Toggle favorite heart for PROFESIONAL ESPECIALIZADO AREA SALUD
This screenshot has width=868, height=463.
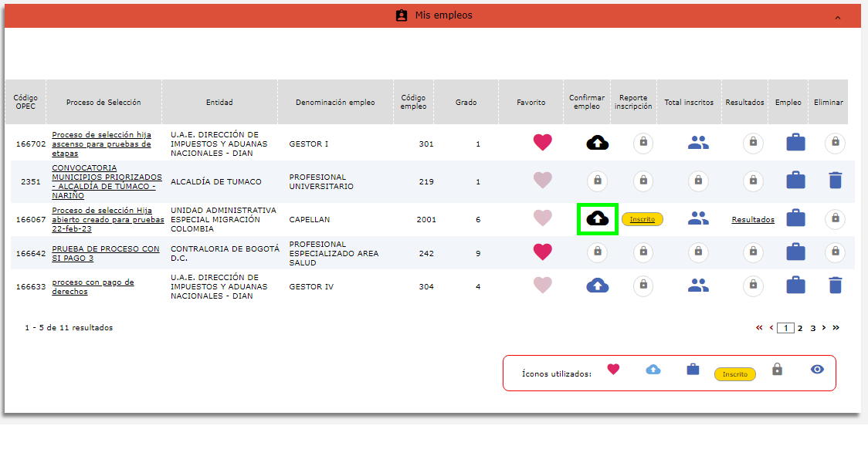543,252
